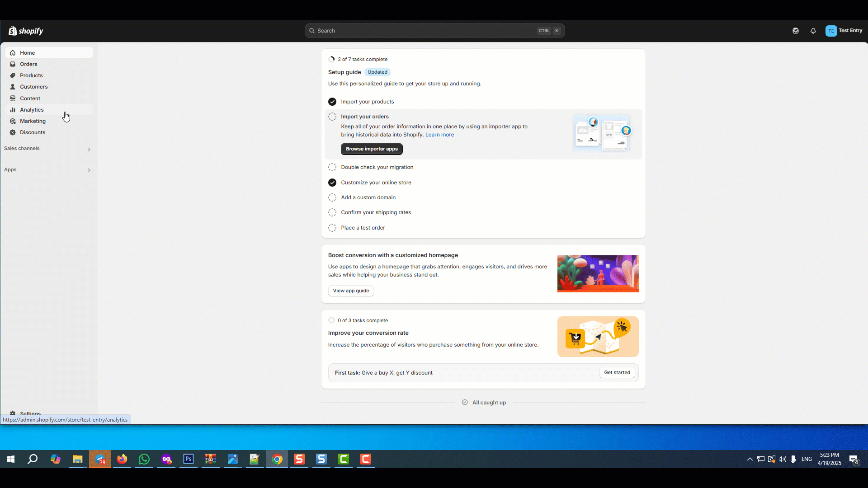Open the Sidekick assistant icon

[x=796, y=31]
